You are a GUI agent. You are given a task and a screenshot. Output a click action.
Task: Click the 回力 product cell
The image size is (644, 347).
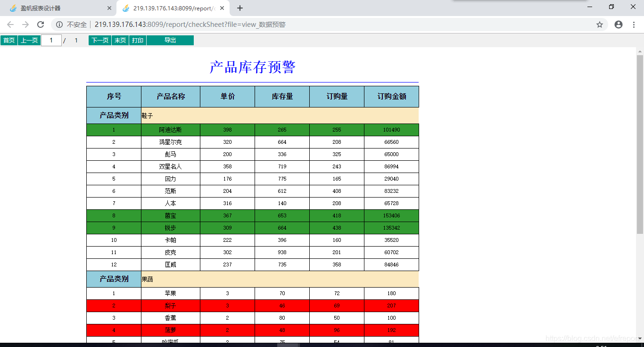[x=171, y=179]
